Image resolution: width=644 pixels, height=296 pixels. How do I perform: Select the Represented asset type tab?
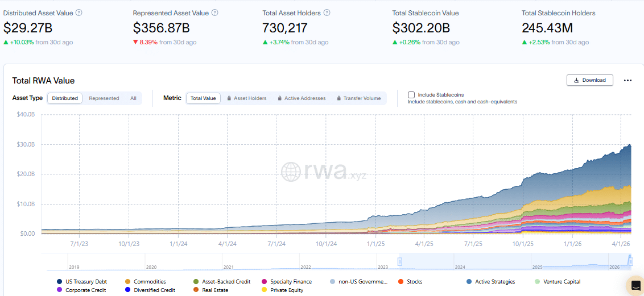(104, 98)
